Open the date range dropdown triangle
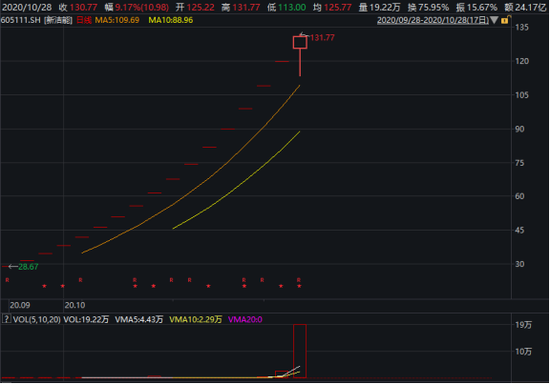Viewport: 550px width, 384px height. (494, 20)
